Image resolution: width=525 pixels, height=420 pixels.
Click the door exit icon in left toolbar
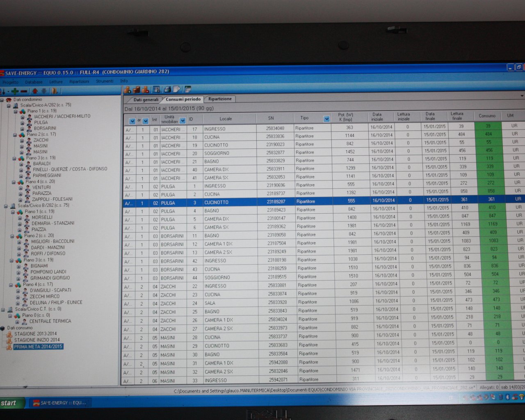pyautogui.click(x=54, y=91)
